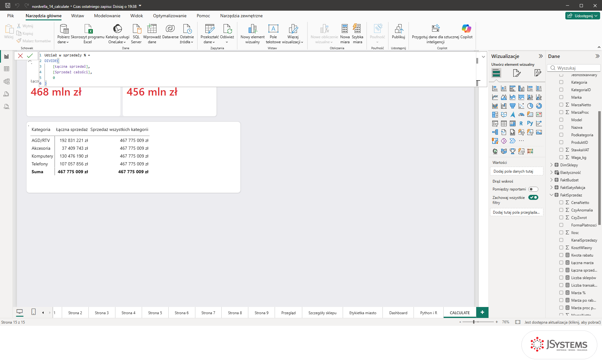Select the R script visual icon
Screen dimensions: 602x364
coord(521,123)
